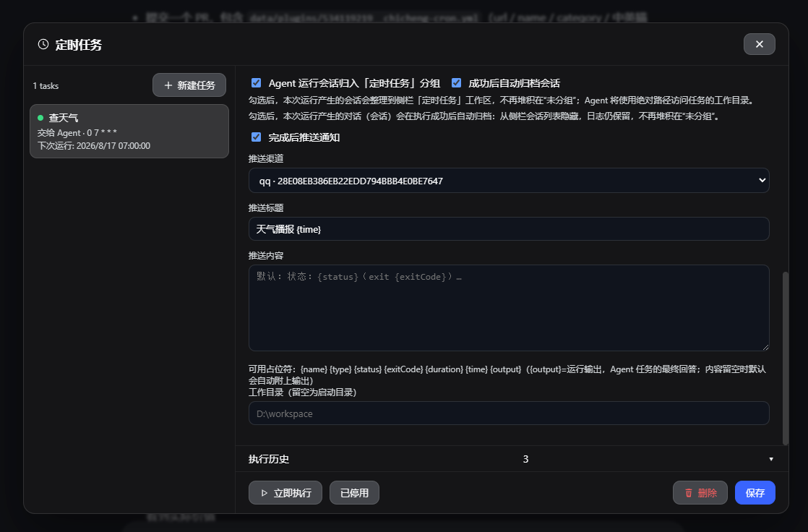The height and width of the screenshot is (532, 808).
Task: Run task now with 立即执行 button
Action: click(x=285, y=493)
